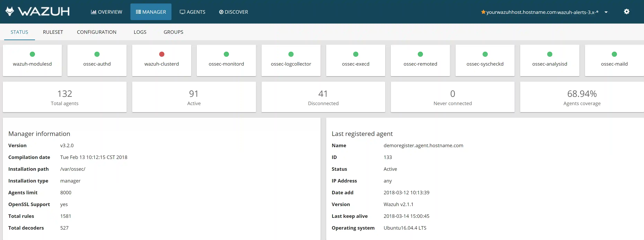Open the wazuh-alerts-3.x-* pattern selector

pos(577,12)
